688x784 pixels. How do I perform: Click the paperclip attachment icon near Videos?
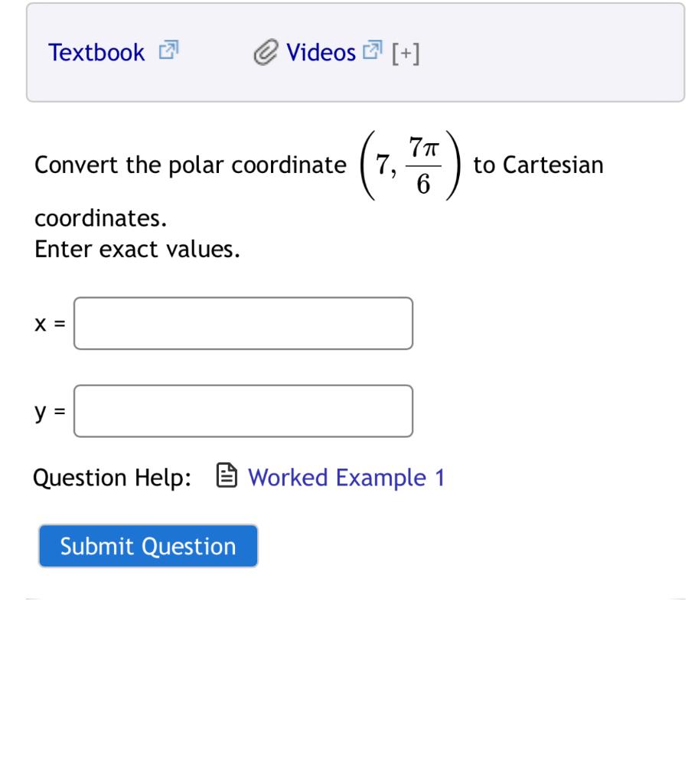click(264, 52)
